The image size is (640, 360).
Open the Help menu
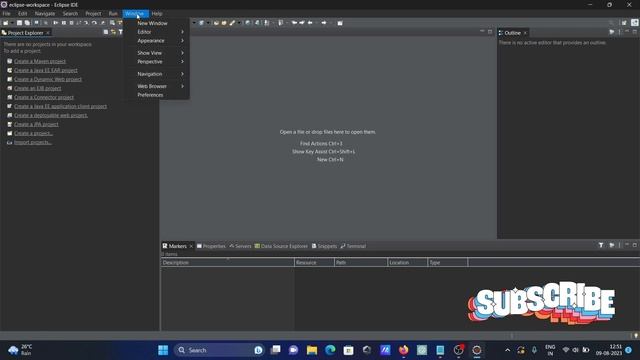(x=157, y=13)
